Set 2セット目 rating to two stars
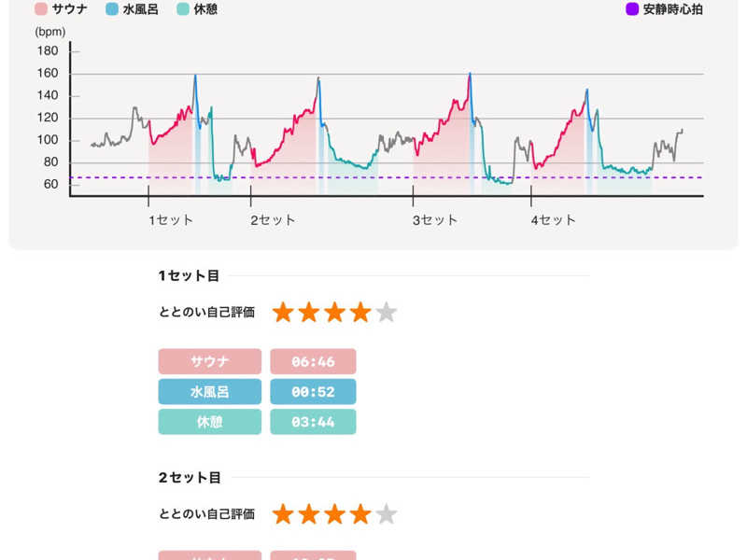747x560 pixels. [x=309, y=514]
